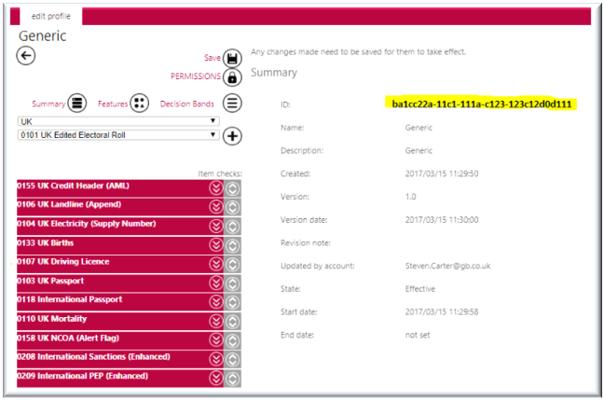The image size is (604, 400).
Task: Click the Save floppy disk icon
Action: click(x=232, y=59)
